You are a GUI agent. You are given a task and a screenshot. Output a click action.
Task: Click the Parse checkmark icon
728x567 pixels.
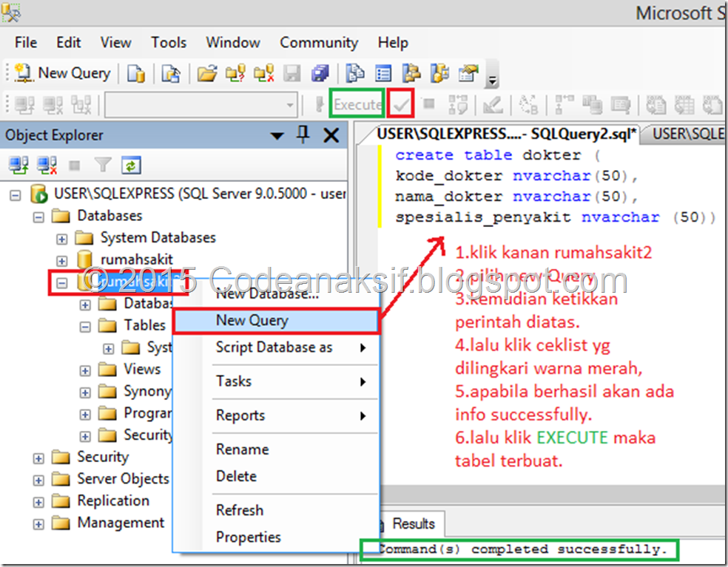[401, 105]
